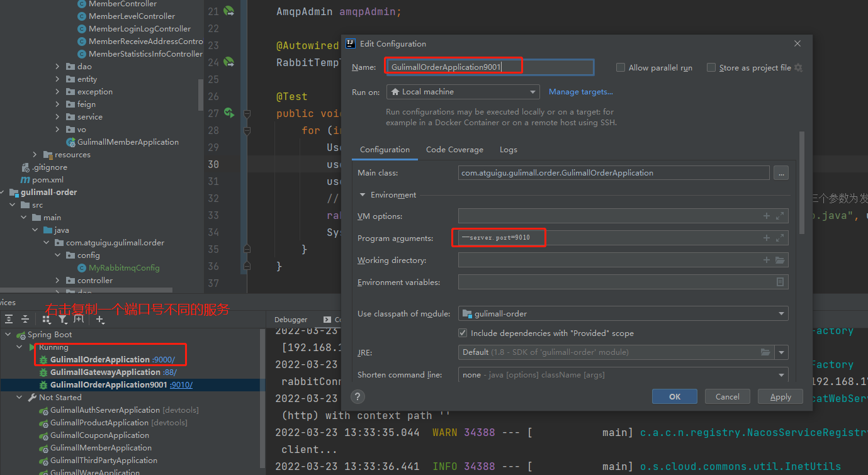Close the Edit Configuration dialog
The image size is (868, 475).
798,44
